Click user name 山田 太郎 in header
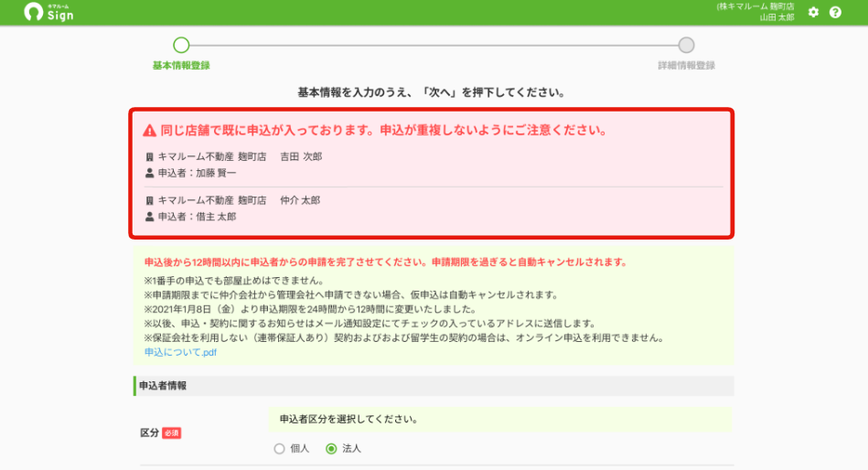Viewport: 868px width, 470px height. click(x=777, y=17)
